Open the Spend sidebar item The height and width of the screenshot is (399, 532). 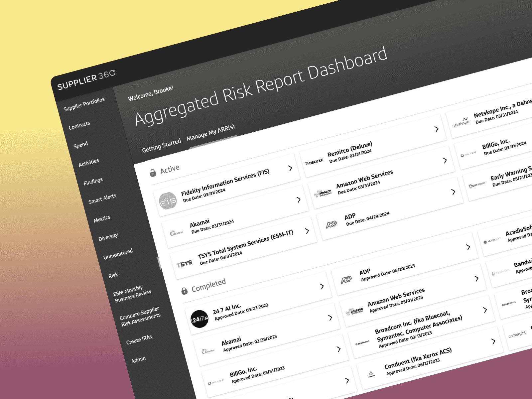coord(81,145)
